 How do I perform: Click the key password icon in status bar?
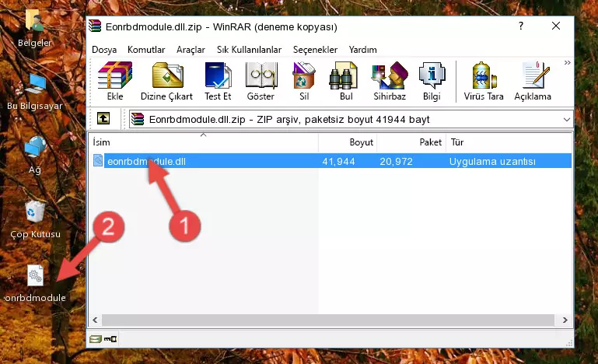pos(110,338)
